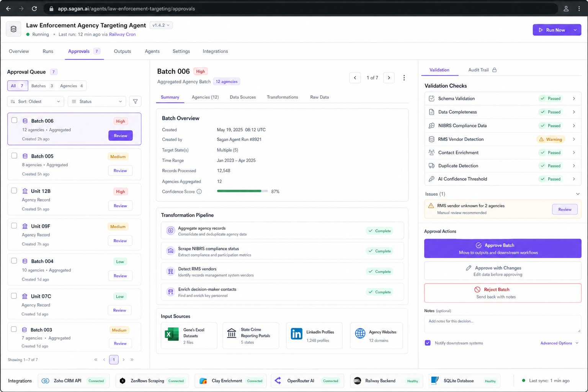Click the NIBRS Compliance Data icon
Screen dimensions: 588x392
point(431,126)
